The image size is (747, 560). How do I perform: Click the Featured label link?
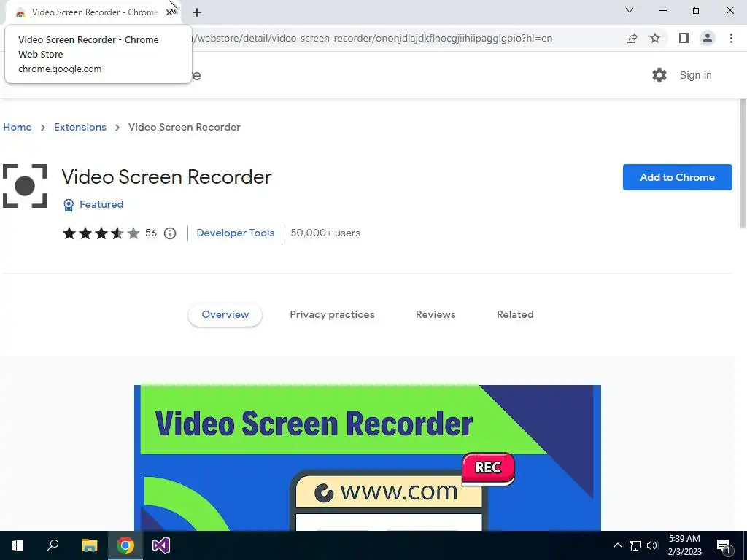point(101,204)
